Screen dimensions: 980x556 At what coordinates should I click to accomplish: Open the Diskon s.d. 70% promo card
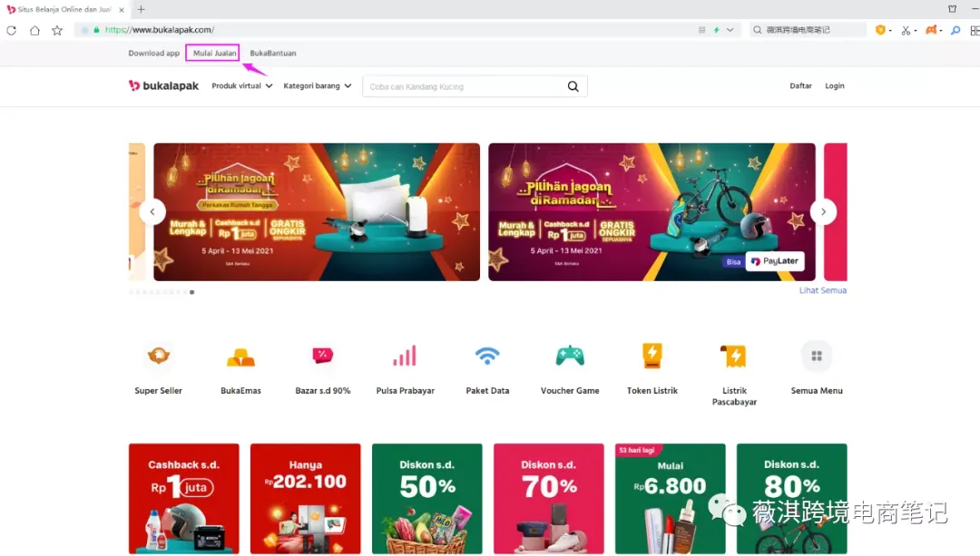tap(549, 499)
